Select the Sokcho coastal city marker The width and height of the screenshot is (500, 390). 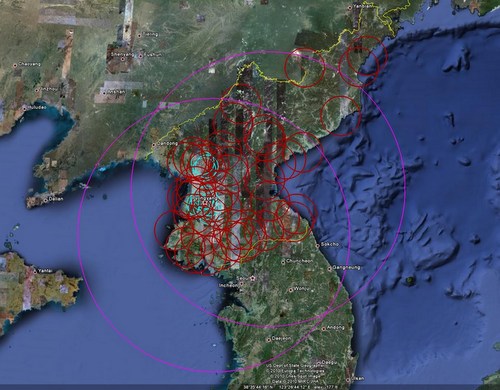click(x=318, y=245)
